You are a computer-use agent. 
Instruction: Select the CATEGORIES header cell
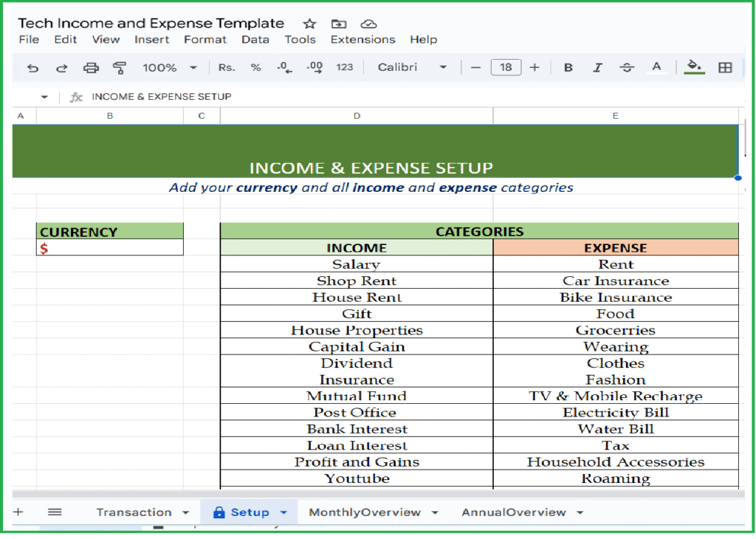click(x=479, y=231)
